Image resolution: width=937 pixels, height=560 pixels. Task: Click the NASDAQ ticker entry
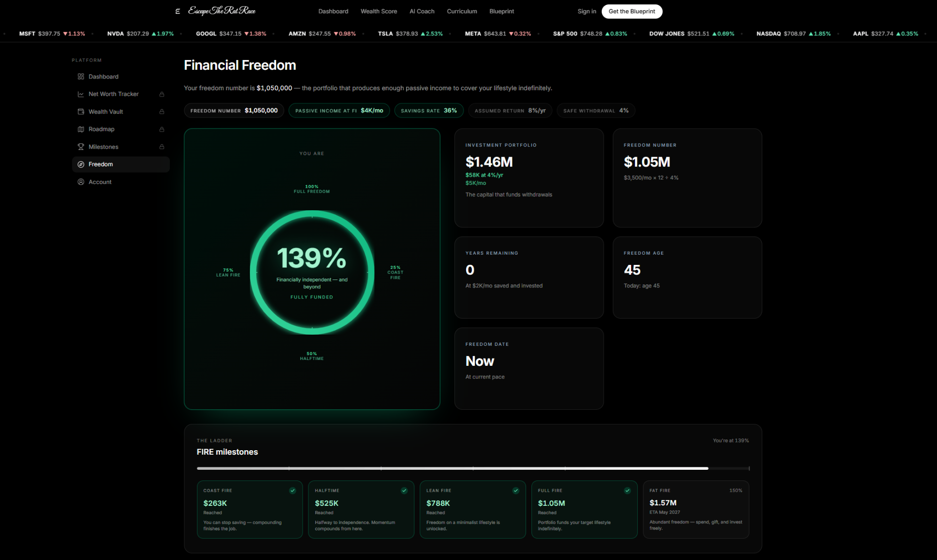[x=794, y=34]
